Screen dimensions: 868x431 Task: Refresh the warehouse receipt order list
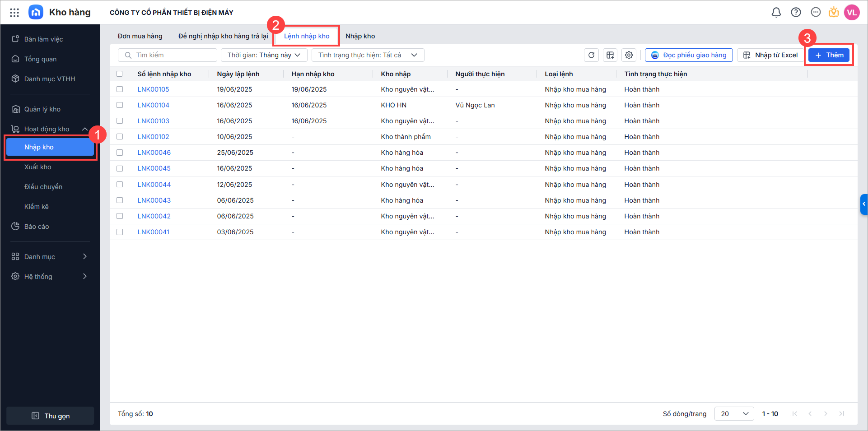591,55
